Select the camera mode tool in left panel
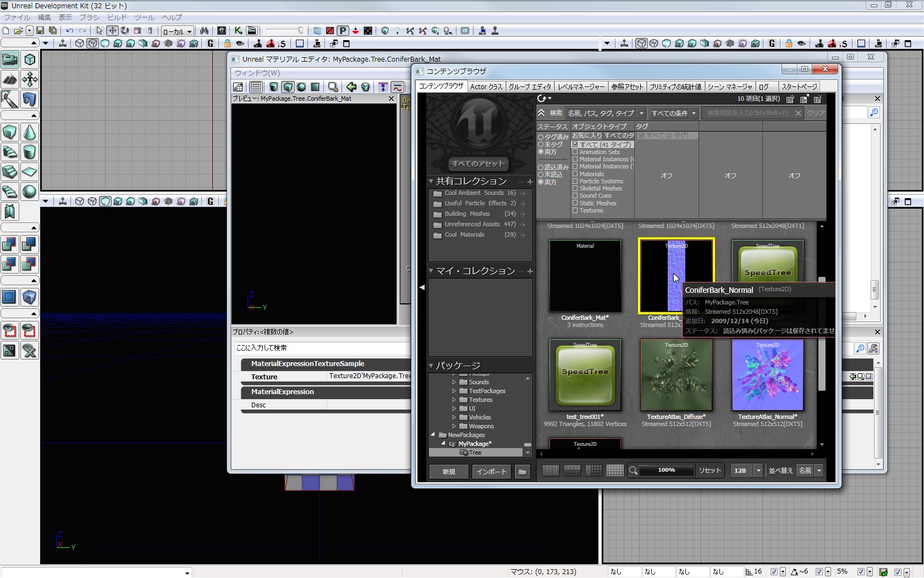The width and height of the screenshot is (924, 578). [10, 59]
